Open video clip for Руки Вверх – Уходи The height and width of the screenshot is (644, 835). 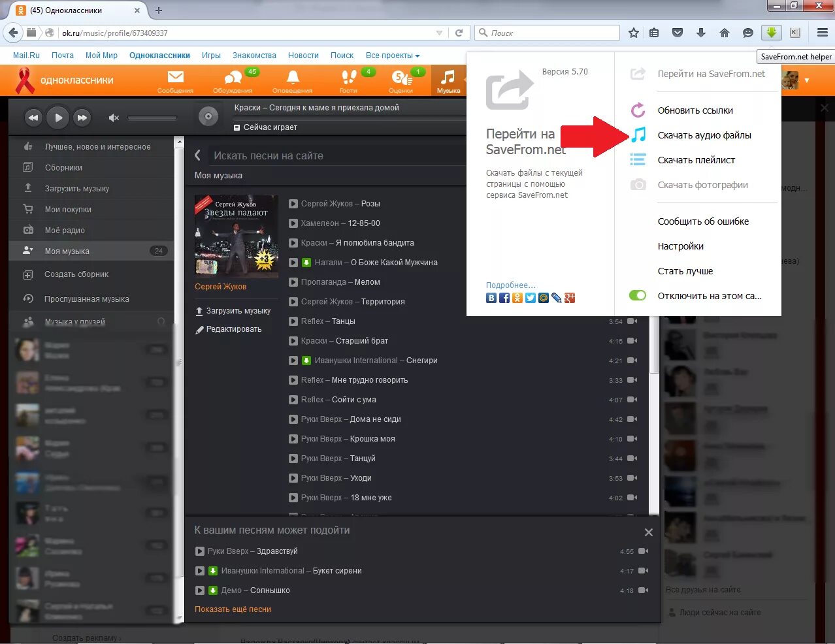click(x=632, y=478)
